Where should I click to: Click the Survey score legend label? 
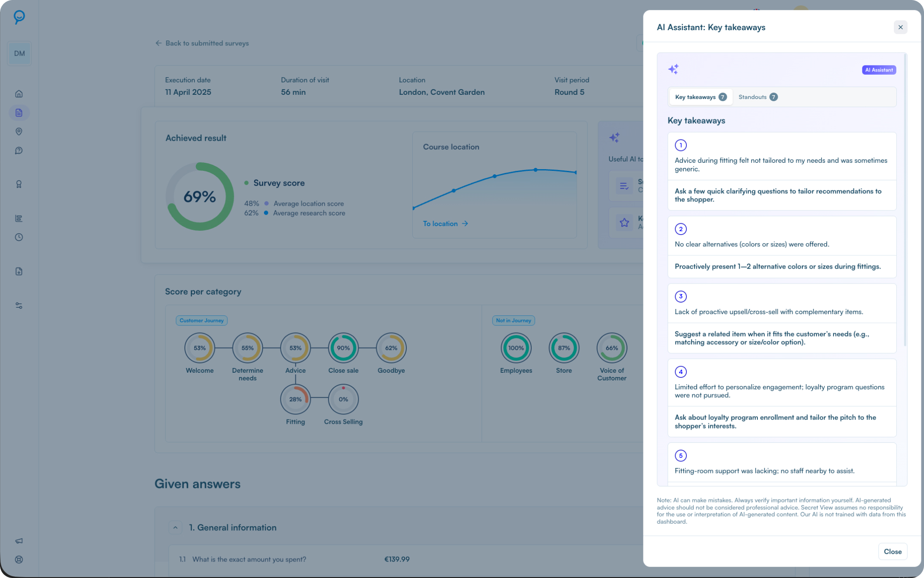pos(279,183)
